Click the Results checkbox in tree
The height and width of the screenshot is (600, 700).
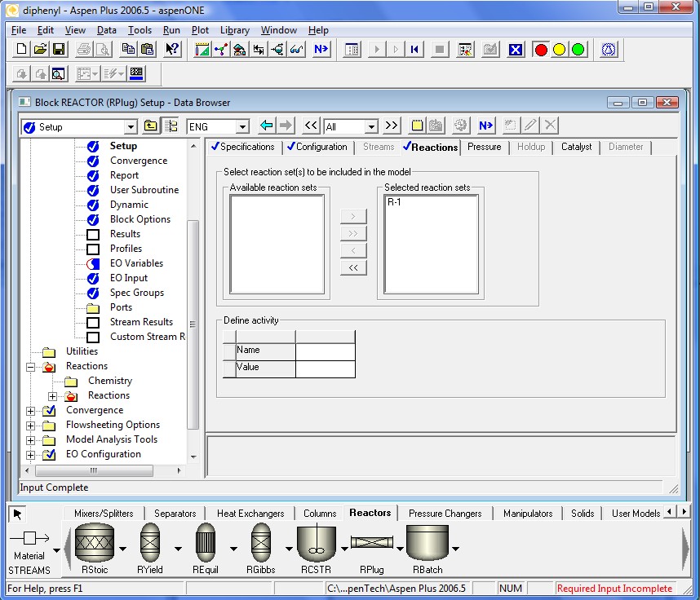coord(93,235)
